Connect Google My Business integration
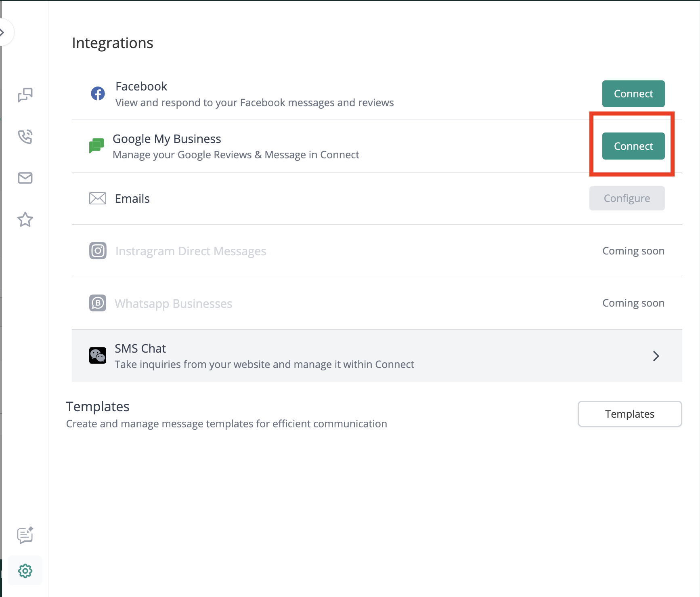 click(x=633, y=146)
